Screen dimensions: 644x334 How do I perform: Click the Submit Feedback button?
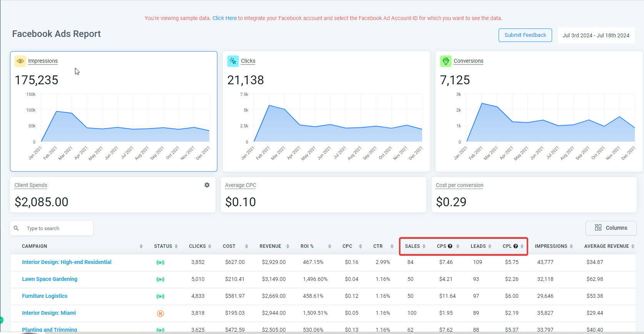525,35
